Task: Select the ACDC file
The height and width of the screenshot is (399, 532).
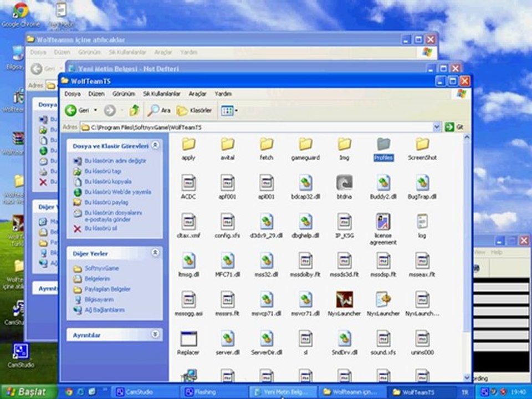Action: point(188,187)
